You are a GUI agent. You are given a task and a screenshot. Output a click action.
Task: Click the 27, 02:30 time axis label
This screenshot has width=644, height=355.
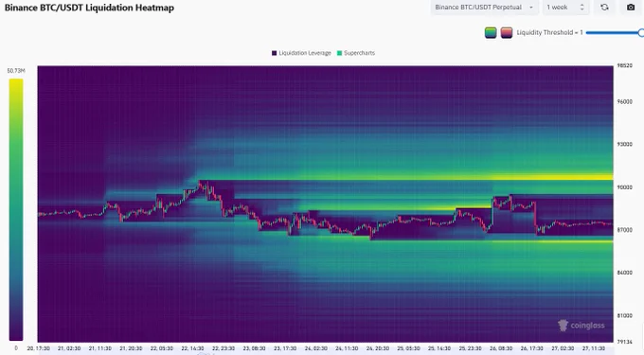pyautogui.click(x=563, y=348)
